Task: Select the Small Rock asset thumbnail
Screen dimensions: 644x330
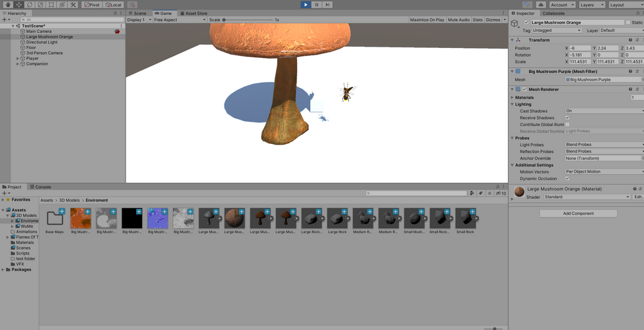Action: [465, 218]
